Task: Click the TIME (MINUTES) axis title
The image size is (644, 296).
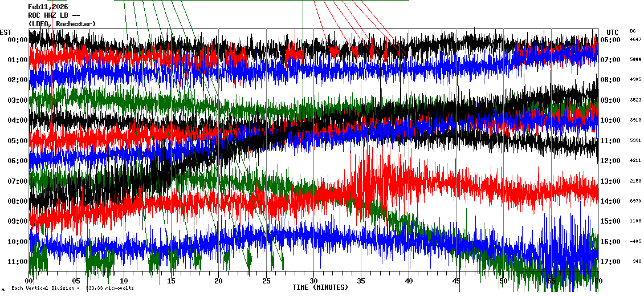Action: [x=320, y=287]
